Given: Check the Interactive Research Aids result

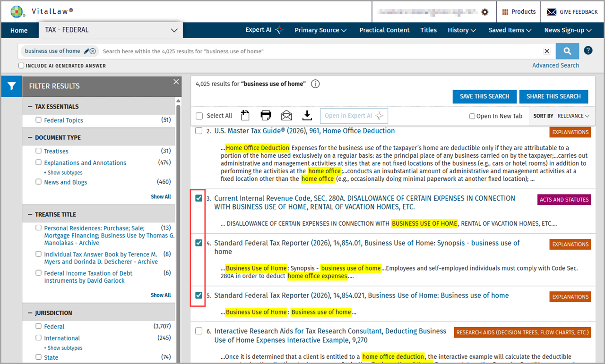Looking at the screenshot, I should (199, 331).
